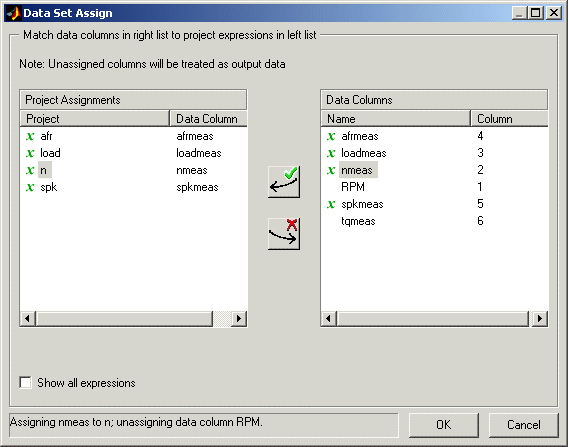Click green x icon beside afrmeas data column
568x447 pixels.
pyautogui.click(x=331, y=136)
